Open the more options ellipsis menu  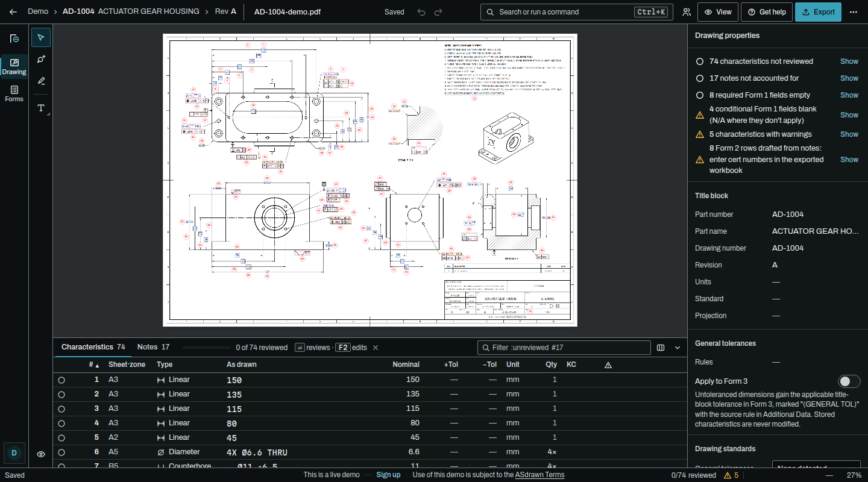point(853,12)
